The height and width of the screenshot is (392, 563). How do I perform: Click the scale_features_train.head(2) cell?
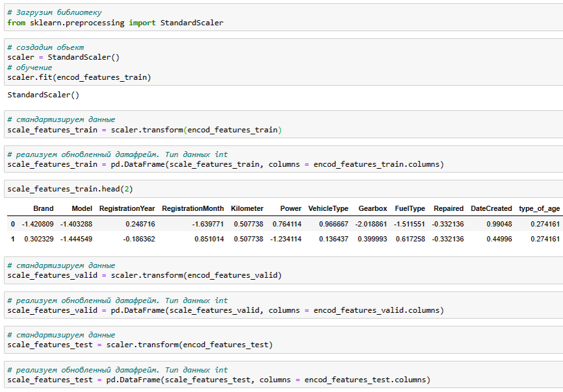(x=283, y=189)
